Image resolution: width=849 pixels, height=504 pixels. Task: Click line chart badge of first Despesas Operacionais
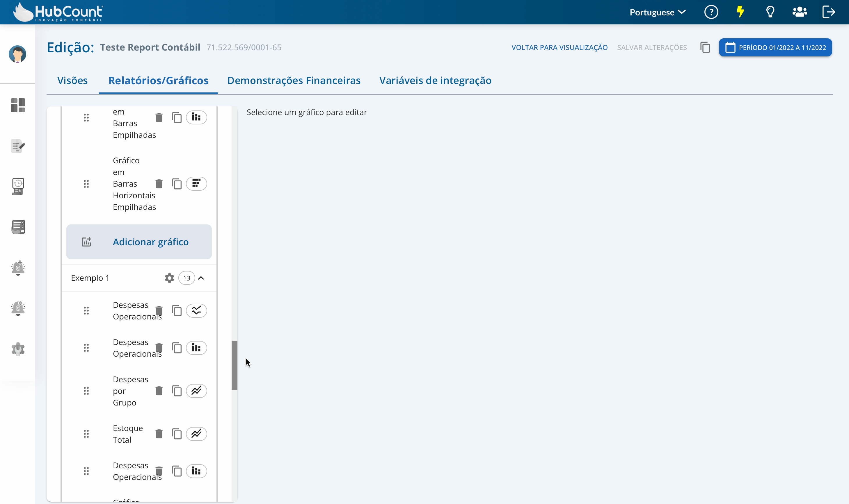[x=196, y=310]
